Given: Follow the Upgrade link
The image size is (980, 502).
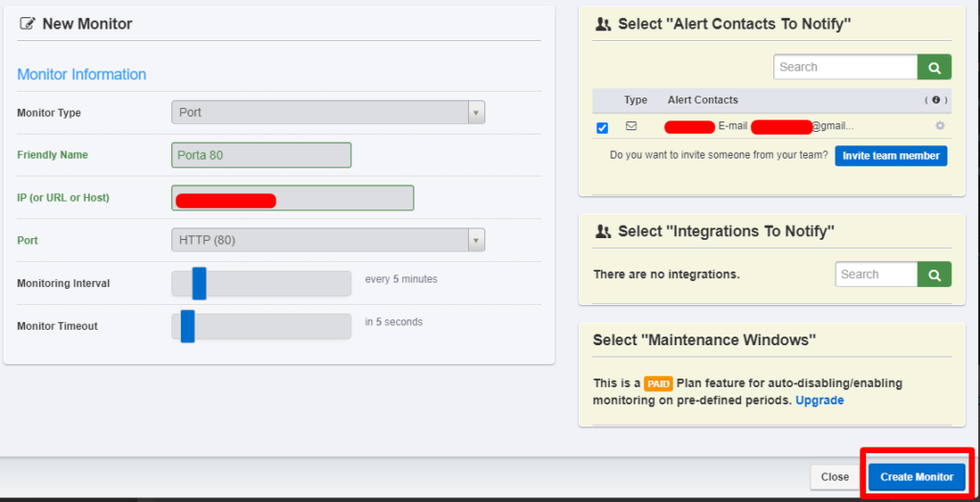Looking at the screenshot, I should click(819, 401).
